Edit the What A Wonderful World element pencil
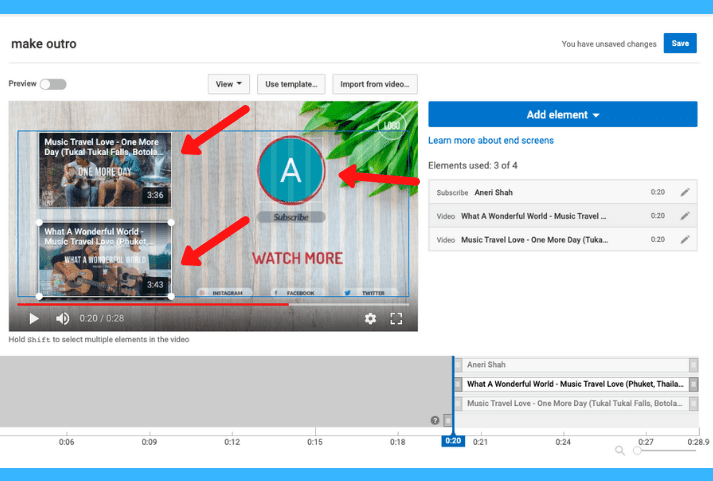Viewport: 713px width, 481px height. (x=685, y=215)
